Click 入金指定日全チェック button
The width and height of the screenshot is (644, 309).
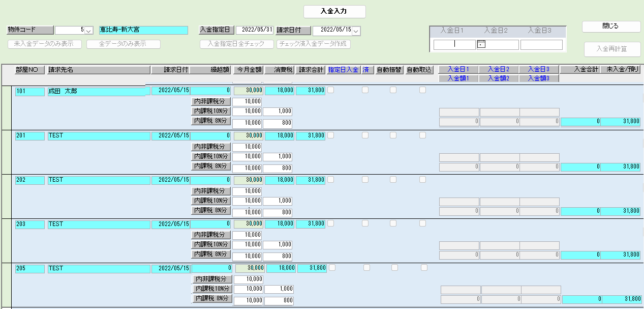(x=236, y=44)
